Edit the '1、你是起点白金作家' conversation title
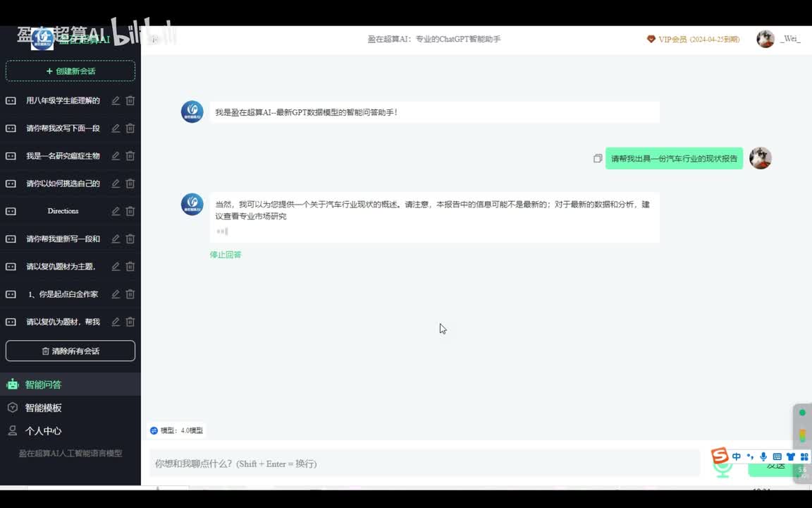 point(116,294)
